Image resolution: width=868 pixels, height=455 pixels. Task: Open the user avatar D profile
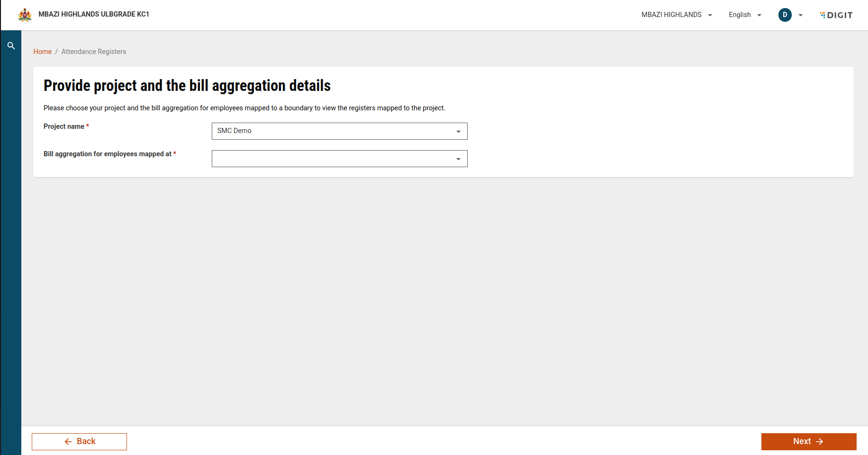(785, 15)
